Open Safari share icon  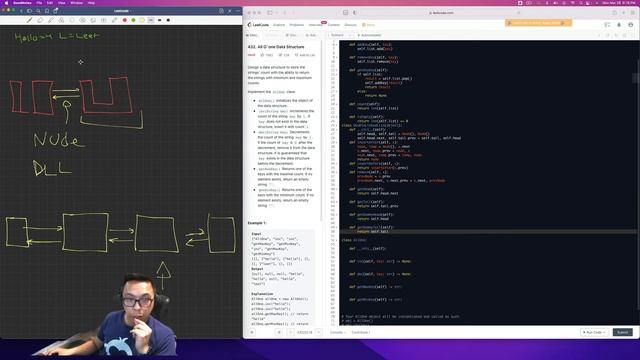point(614,13)
